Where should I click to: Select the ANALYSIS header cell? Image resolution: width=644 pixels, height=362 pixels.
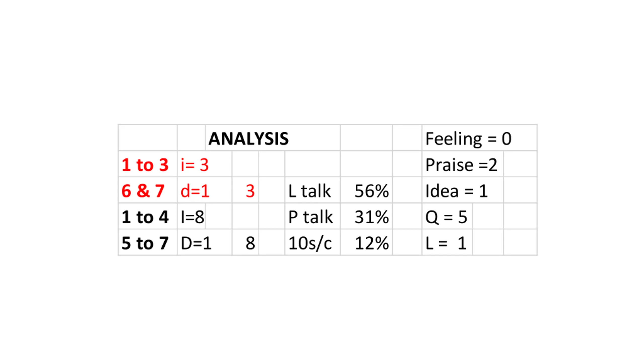tap(273, 138)
